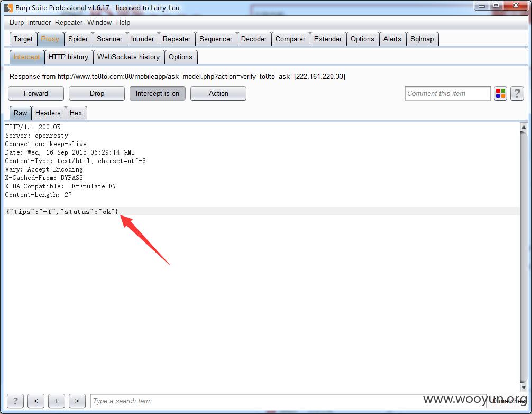The height and width of the screenshot is (414, 532).
Task: Toggle the Intercept is on button
Action: coord(158,93)
